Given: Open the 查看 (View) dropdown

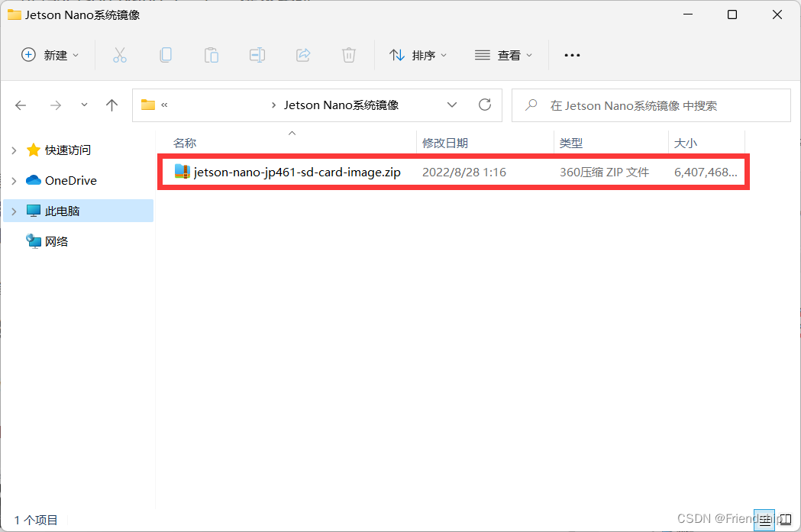Looking at the screenshot, I should [504, 55].
